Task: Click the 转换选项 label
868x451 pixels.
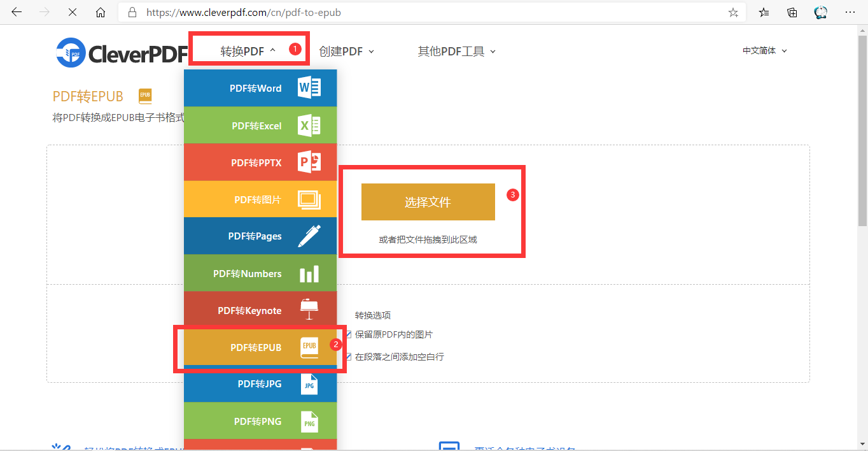Action: pyautogui.click(x=373, y=315)
